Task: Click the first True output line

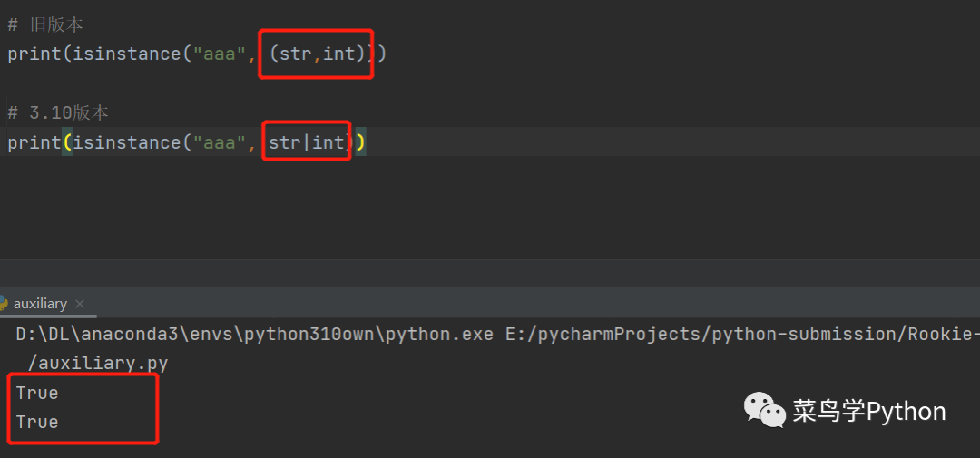Action: [x=37, y=393]
